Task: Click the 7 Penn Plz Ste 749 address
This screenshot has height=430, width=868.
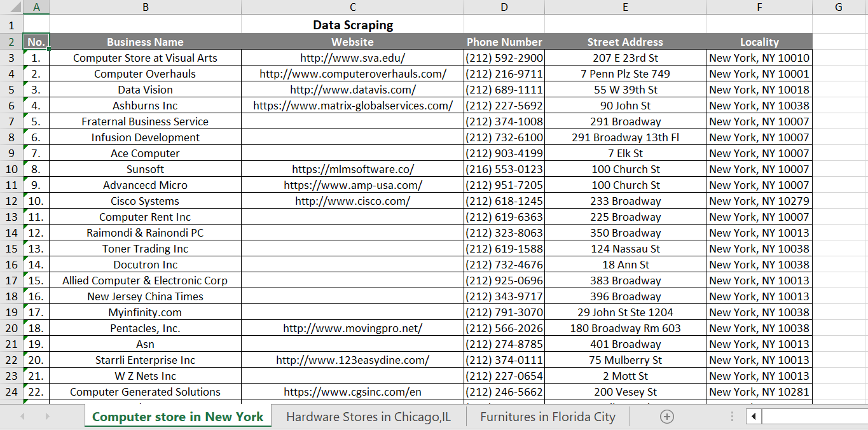Action: tap(625, 74)
